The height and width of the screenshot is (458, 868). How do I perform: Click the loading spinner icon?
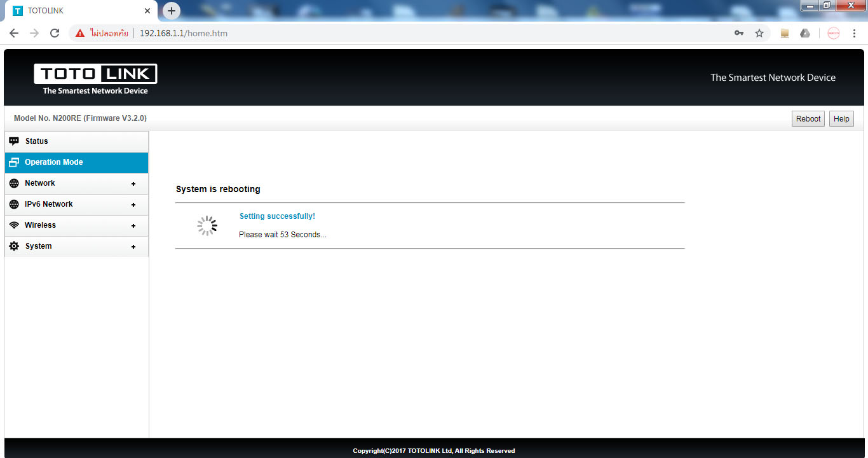point(207,226)
